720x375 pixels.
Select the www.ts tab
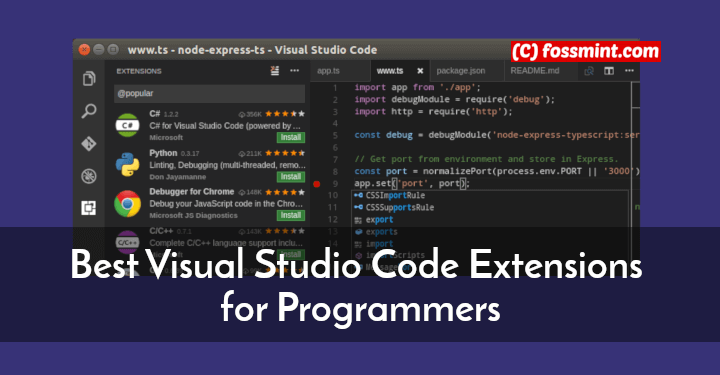point(390,71)
